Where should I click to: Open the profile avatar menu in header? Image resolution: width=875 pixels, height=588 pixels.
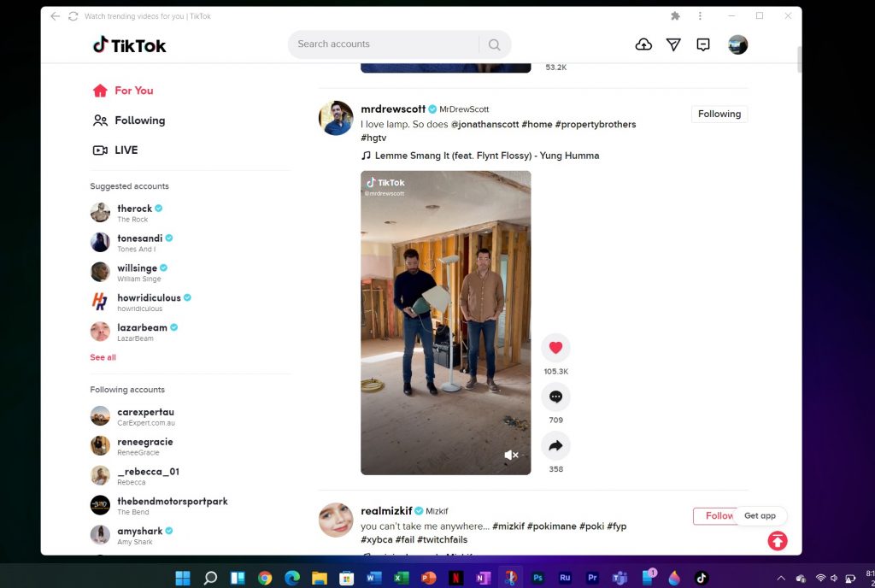737,44
